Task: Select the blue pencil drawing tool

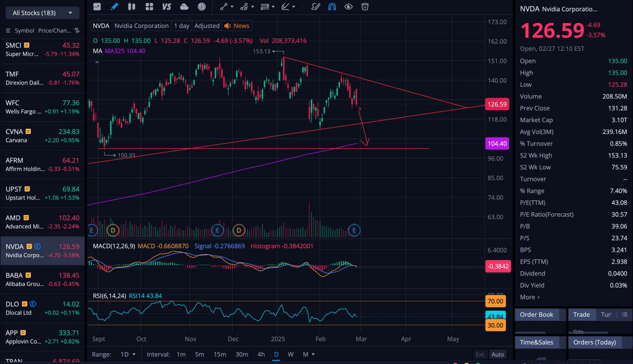Action: (114, 7)
